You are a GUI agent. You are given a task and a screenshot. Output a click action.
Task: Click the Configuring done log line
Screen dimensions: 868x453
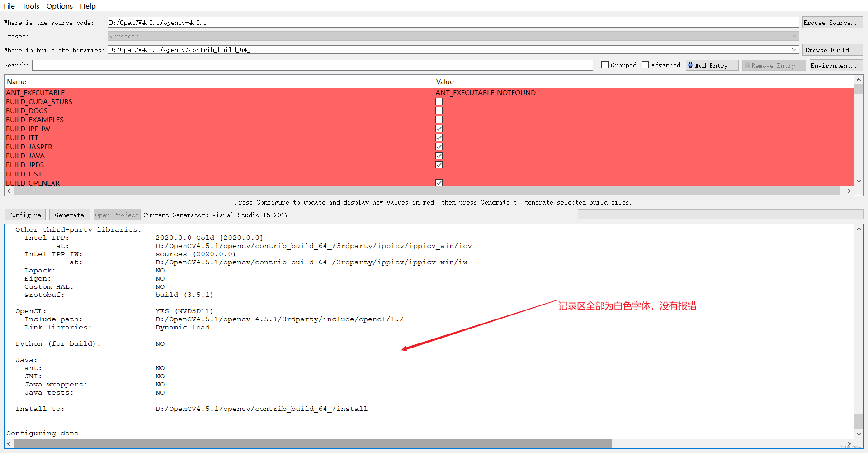(42, 433)
